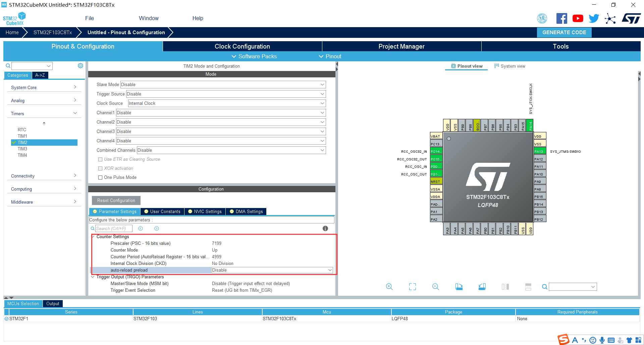
Task: Click the STM32F103C8Tx breadcrumb
Action: [53, 32]
